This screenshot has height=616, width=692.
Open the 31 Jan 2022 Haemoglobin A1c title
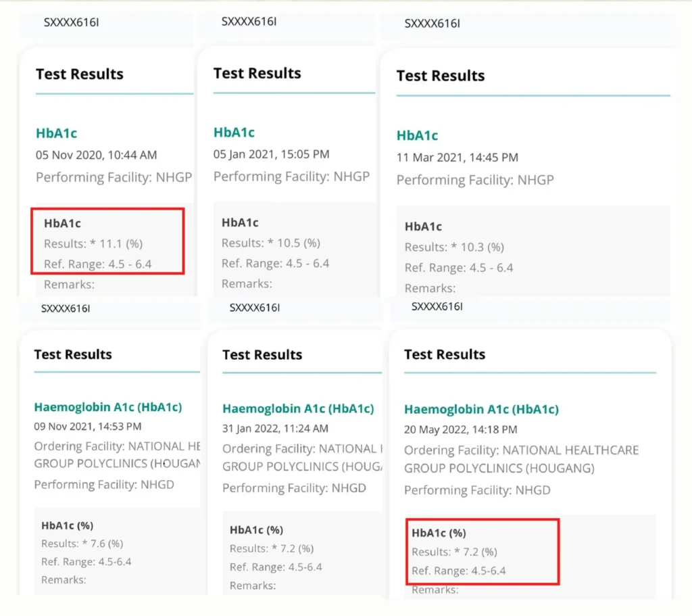pyautogui.click(x=297, y=408)
